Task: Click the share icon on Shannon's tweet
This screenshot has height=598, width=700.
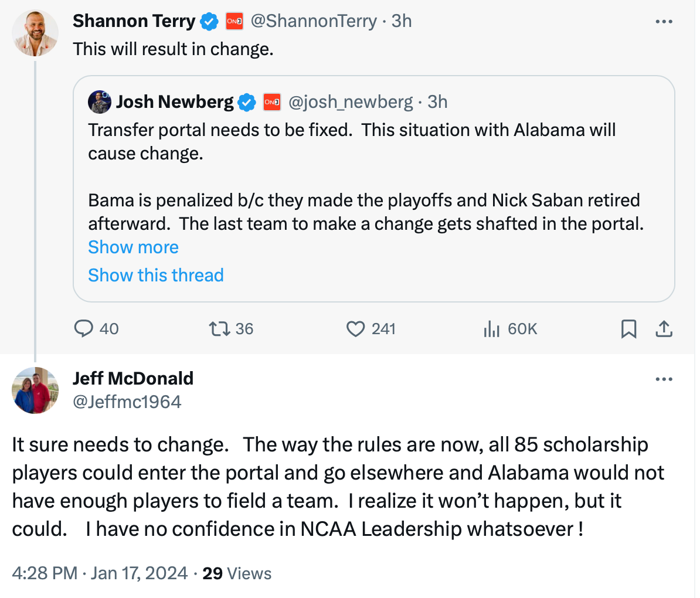Action: point(664,329)
